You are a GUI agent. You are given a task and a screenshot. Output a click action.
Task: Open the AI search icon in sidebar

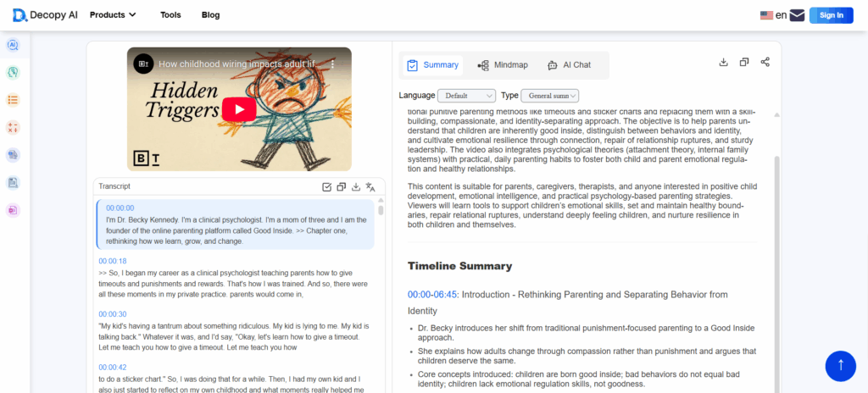[14, 45]
